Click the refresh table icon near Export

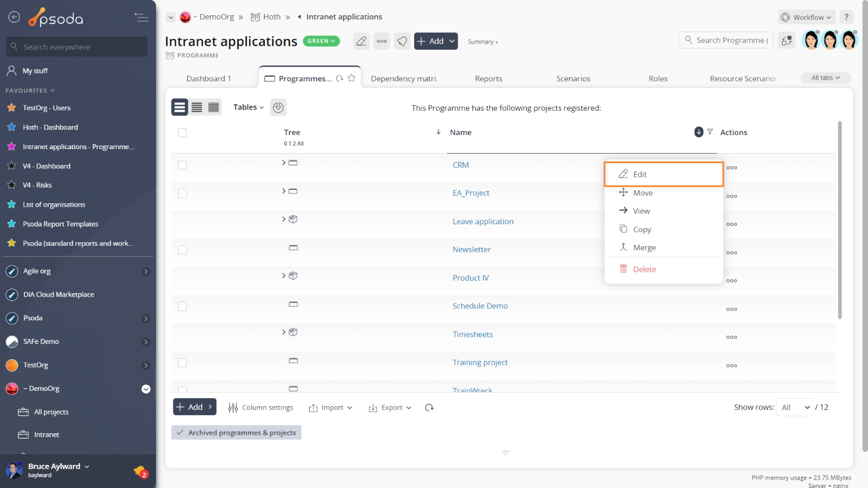coord(429,407)
